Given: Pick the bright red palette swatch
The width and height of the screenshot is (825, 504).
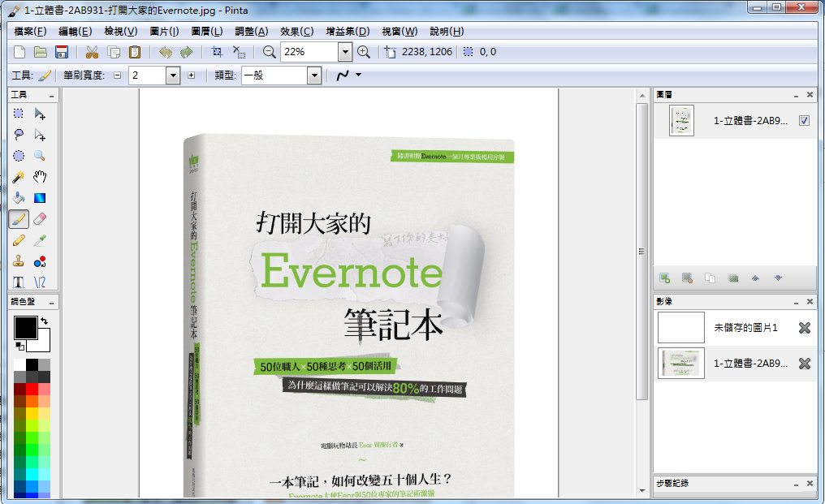Looking at the screenshot, I should [32, 389].
